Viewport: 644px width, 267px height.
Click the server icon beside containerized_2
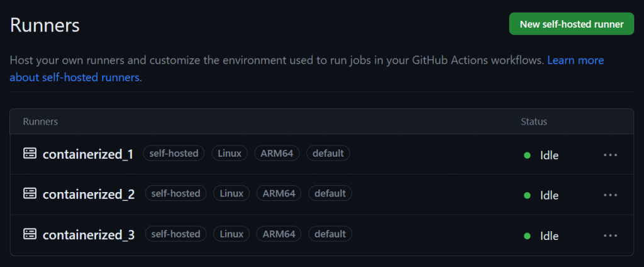(30, 194)
